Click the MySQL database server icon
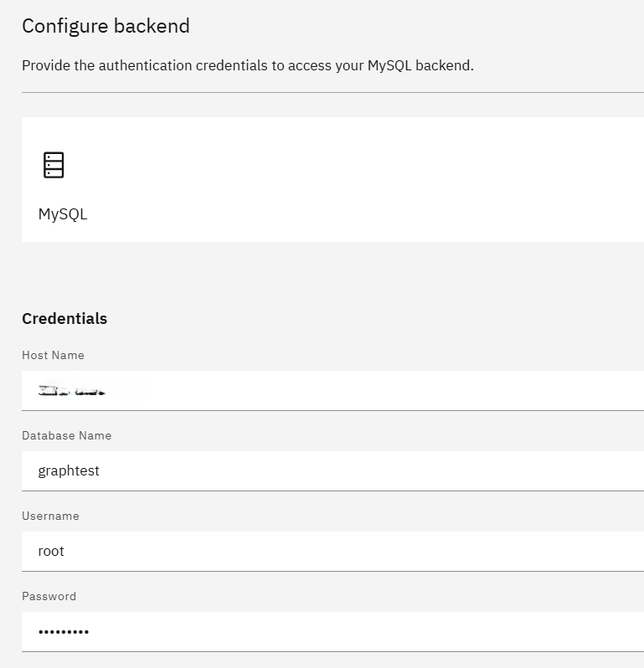This screenshot has width=644, height=668. 54,165
